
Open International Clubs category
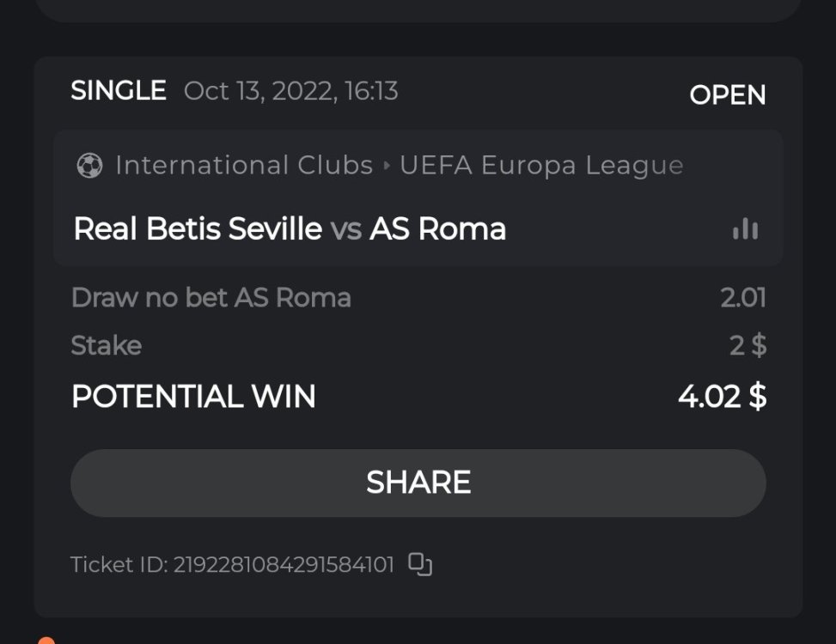pyautogui.click(x=244, y=165)
